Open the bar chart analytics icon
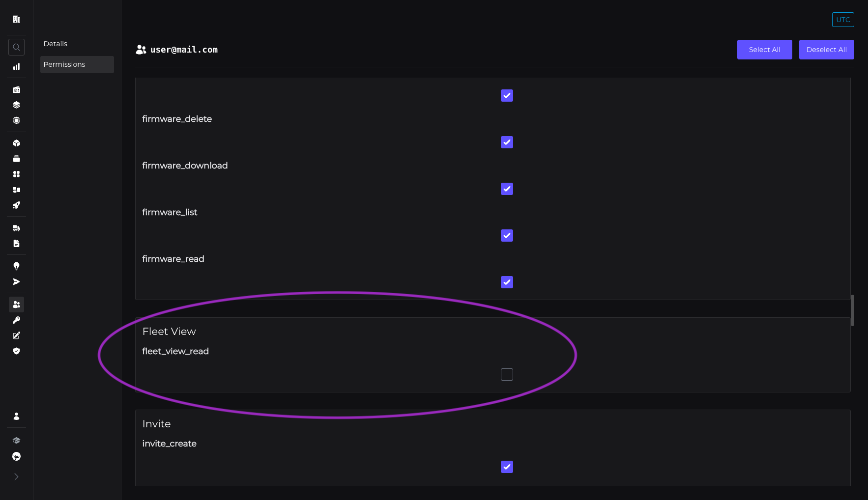Screen dimensions: 868x500 click(16, 67)
